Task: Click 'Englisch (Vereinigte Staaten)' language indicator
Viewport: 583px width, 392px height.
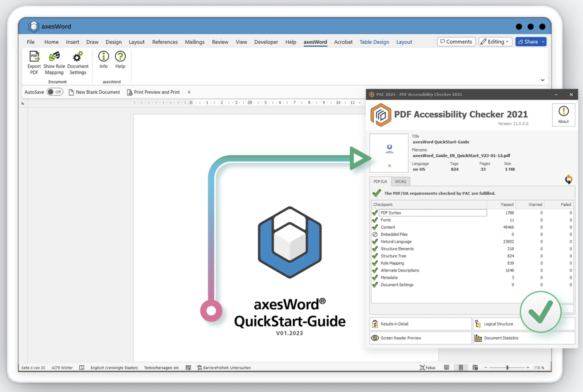Action: tap(114, 368)
